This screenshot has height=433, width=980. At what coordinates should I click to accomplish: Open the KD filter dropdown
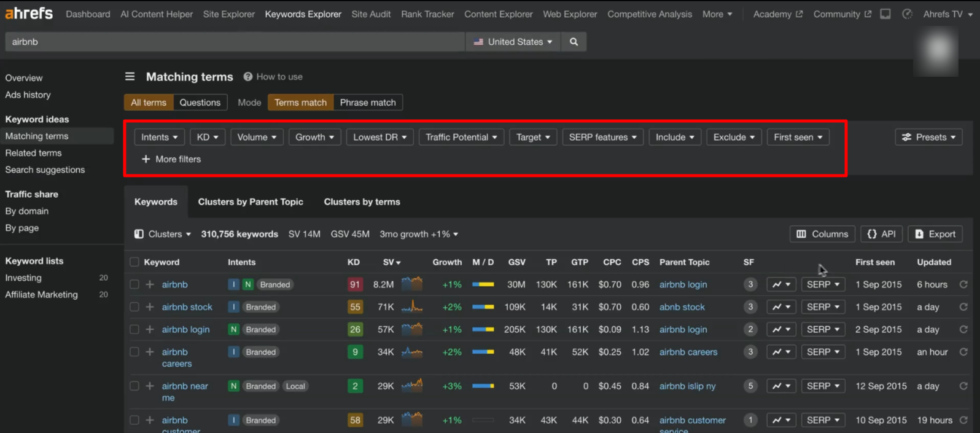coord(208,137)
